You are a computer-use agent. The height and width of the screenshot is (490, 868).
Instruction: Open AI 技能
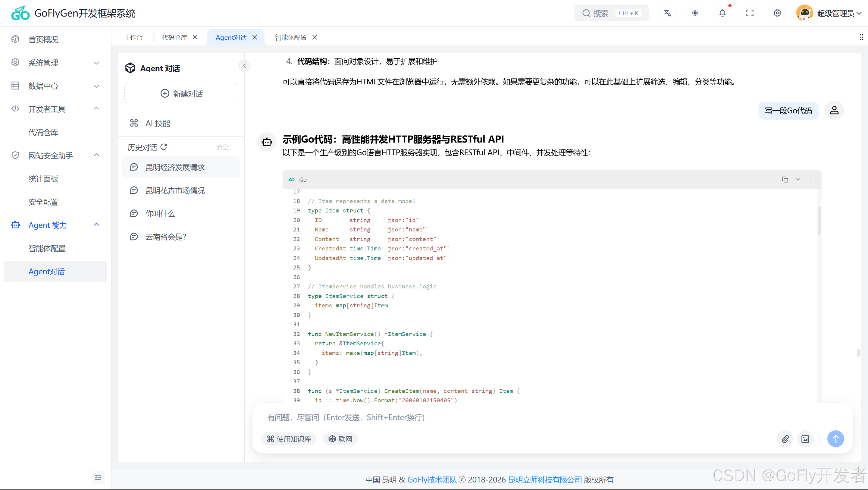pyautogui.click(x=181, y=123)
